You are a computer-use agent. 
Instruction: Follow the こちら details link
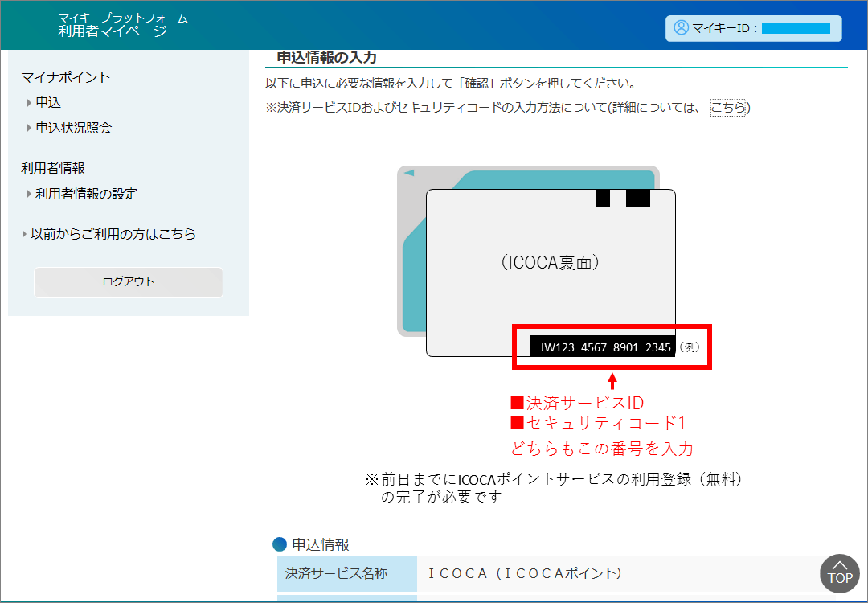point(728,108)
